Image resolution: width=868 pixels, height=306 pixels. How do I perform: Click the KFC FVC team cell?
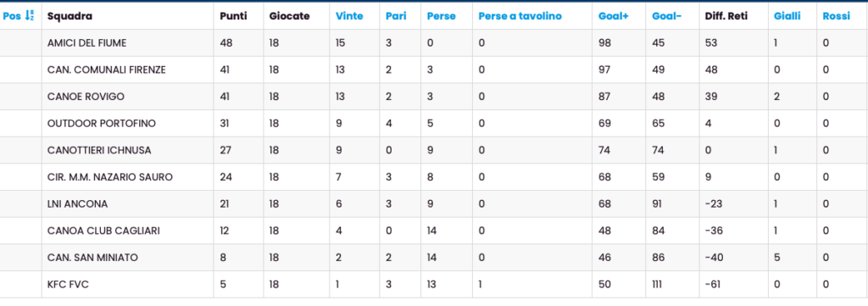(x=127, y=285)
